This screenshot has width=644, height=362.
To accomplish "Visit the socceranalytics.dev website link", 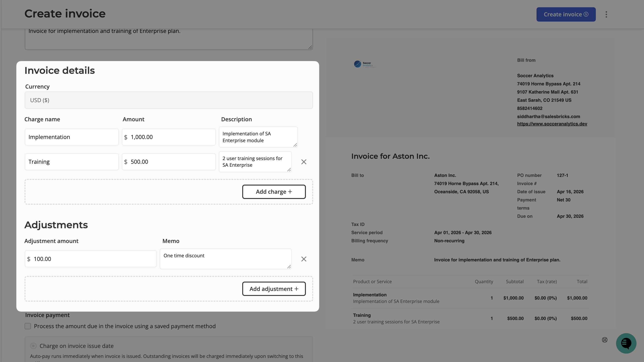I will tap(552, 124).
